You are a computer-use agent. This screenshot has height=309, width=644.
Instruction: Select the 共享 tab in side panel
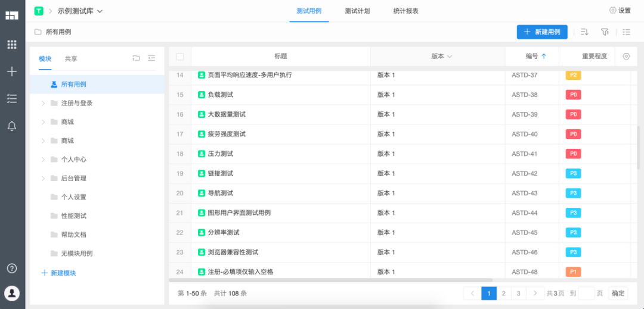click(x=71, y=58)
